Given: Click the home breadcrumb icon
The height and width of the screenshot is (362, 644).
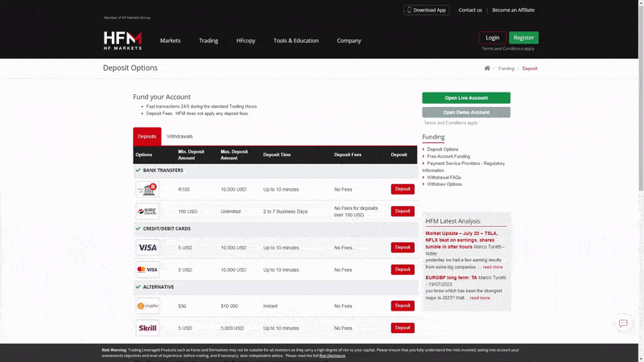Looking at the screenshot, I should pyautogui.click(x=487, y=68).
